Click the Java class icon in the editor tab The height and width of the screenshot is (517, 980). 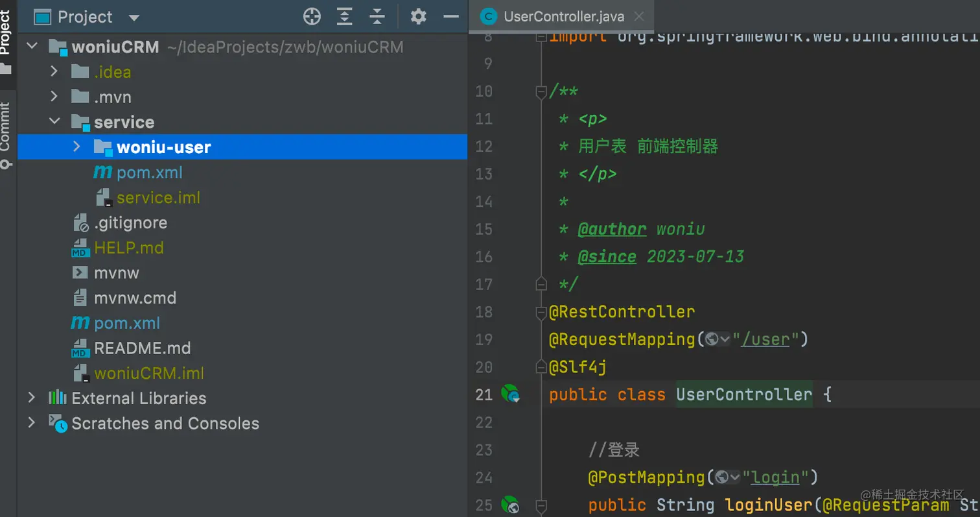tap(487, 17)
